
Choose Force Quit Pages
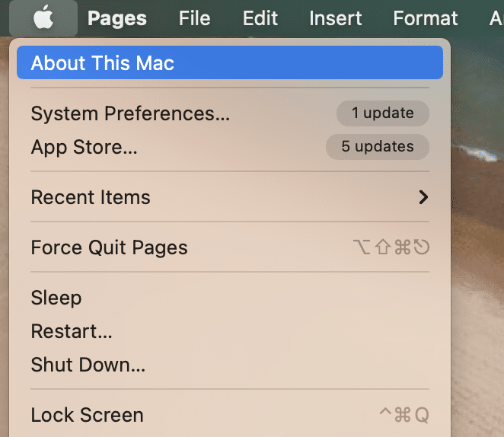(x=109, y=247)
